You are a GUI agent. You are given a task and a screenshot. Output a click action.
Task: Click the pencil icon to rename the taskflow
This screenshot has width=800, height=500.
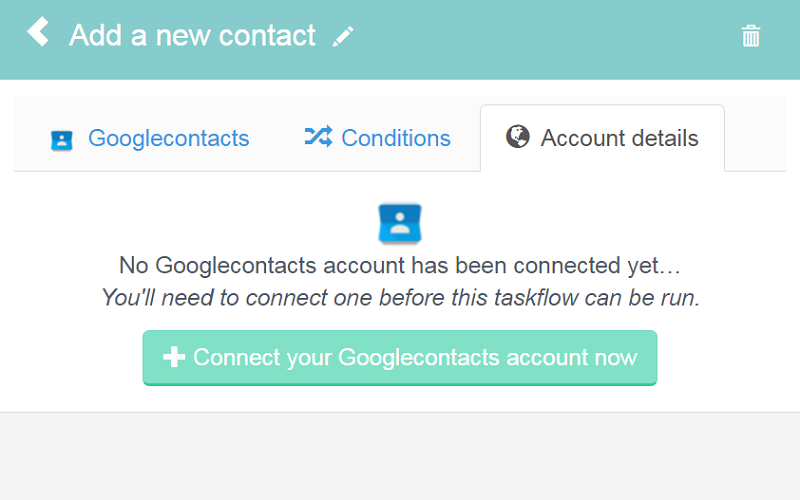343,37
